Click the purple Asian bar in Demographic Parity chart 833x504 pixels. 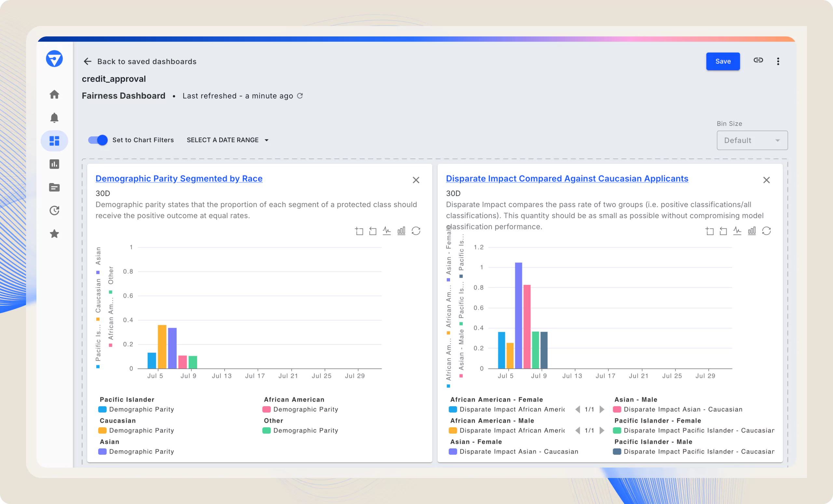(x=172, y=348)
